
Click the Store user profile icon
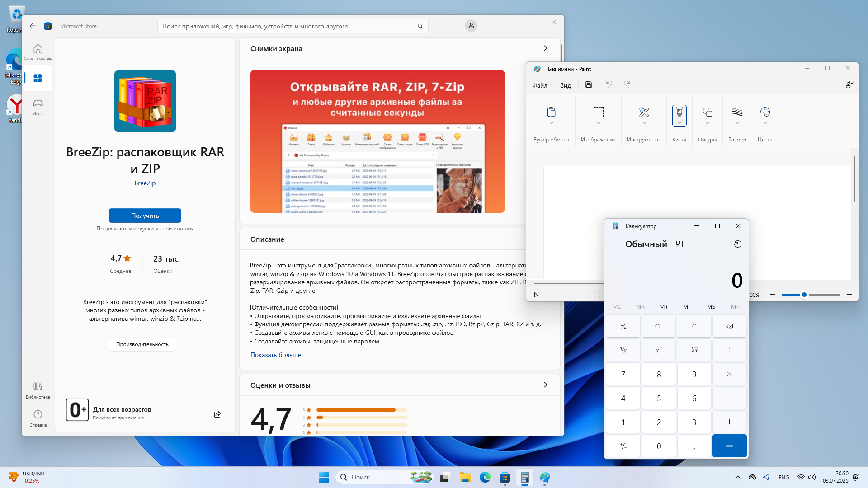[x=471, y=26]
